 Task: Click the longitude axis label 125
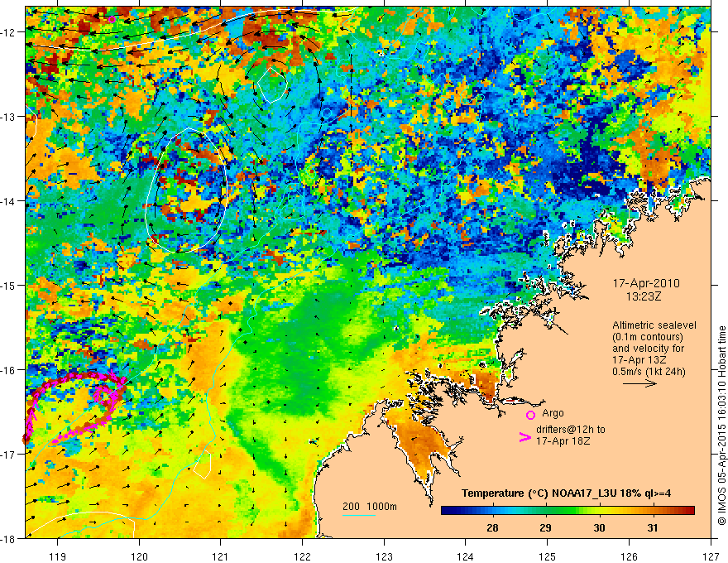coord(548,556)
